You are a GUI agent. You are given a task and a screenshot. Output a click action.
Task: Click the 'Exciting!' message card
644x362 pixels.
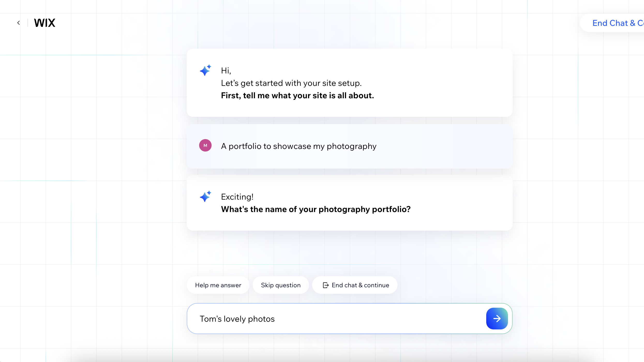coord(349,203)
